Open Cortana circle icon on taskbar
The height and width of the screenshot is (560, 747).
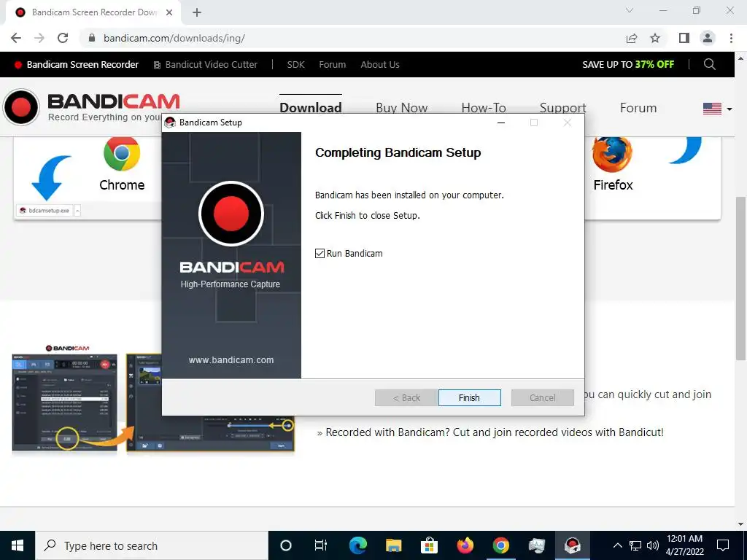(285, 545)
